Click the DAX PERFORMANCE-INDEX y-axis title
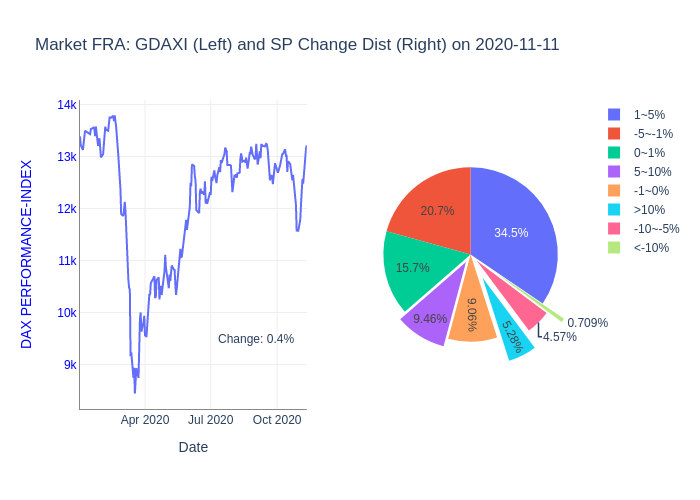This screenshot has width=700, height=500. [27, 254]
